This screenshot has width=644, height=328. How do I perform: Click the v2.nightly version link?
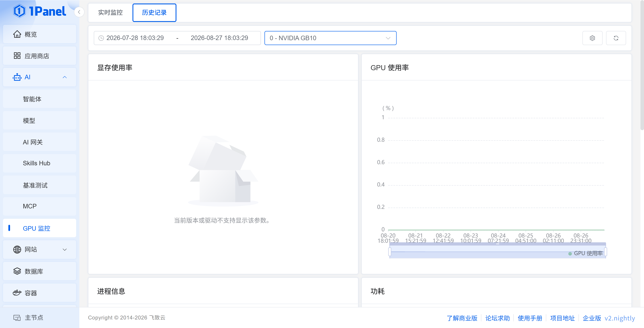click(620, 318)
